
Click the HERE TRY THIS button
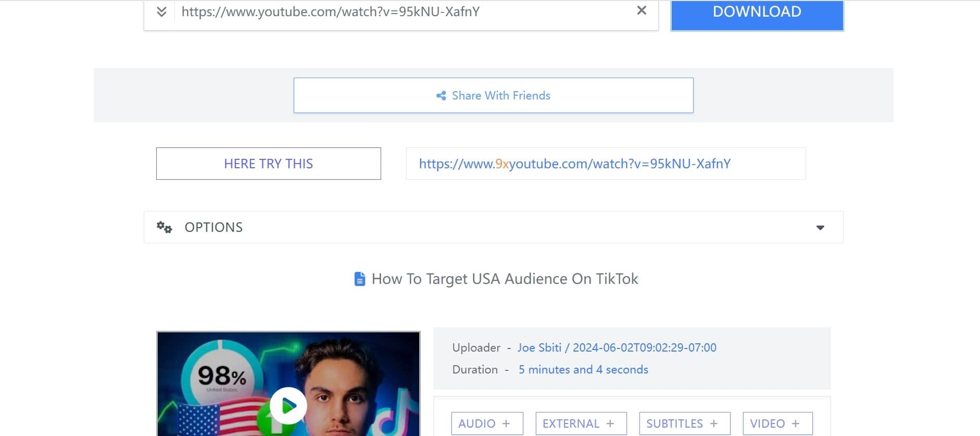click(x=268, y=164)
